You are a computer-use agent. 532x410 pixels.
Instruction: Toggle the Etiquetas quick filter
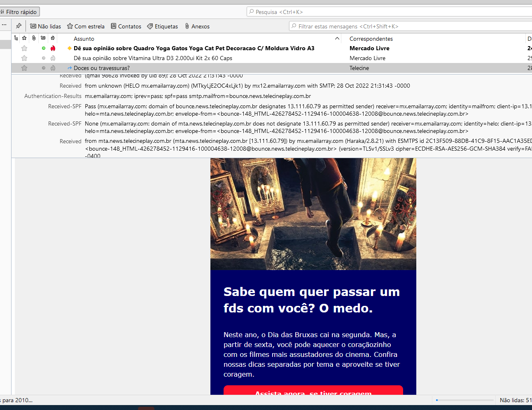coord(163,26)
